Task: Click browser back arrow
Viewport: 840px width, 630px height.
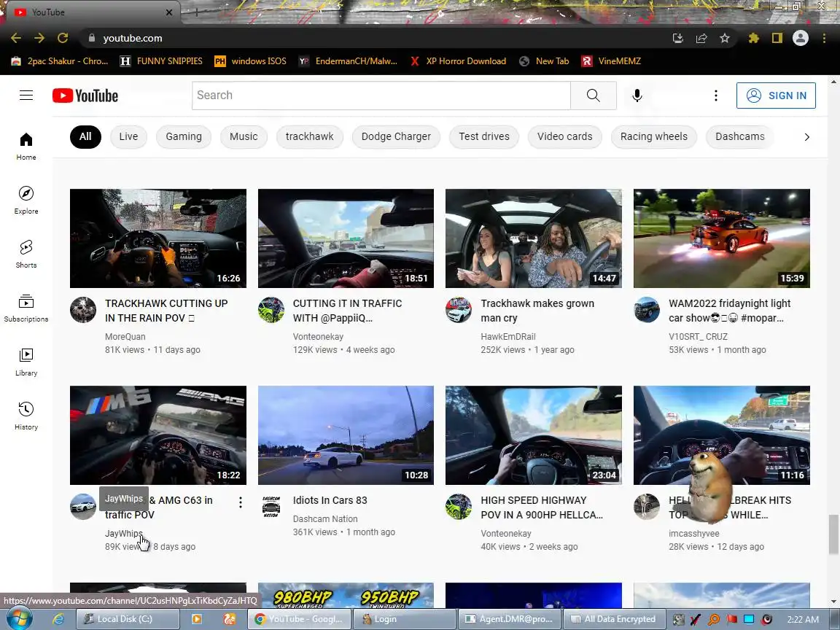Action: point(16,38)
